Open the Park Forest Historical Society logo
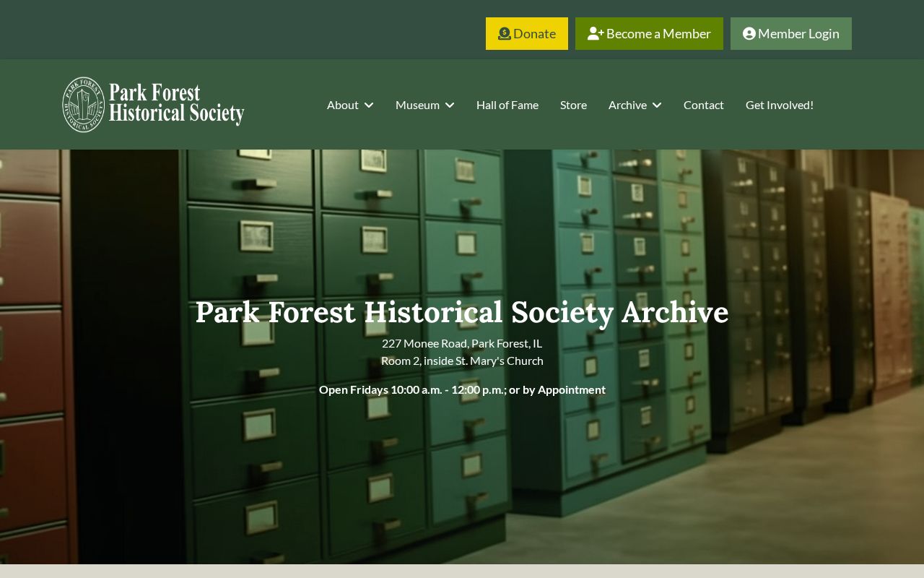The image size is (924, 578). pyautogui.click(x=153, y=105)
